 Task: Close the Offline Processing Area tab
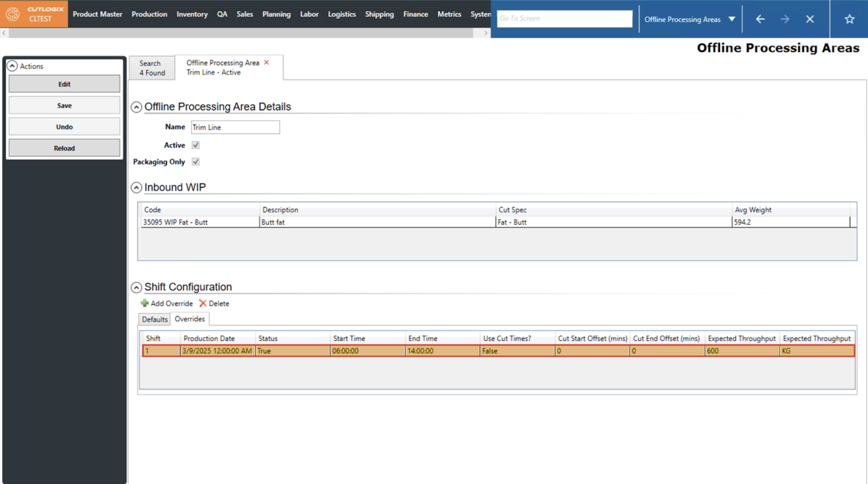pyautogui.click(x=266, y=62)
